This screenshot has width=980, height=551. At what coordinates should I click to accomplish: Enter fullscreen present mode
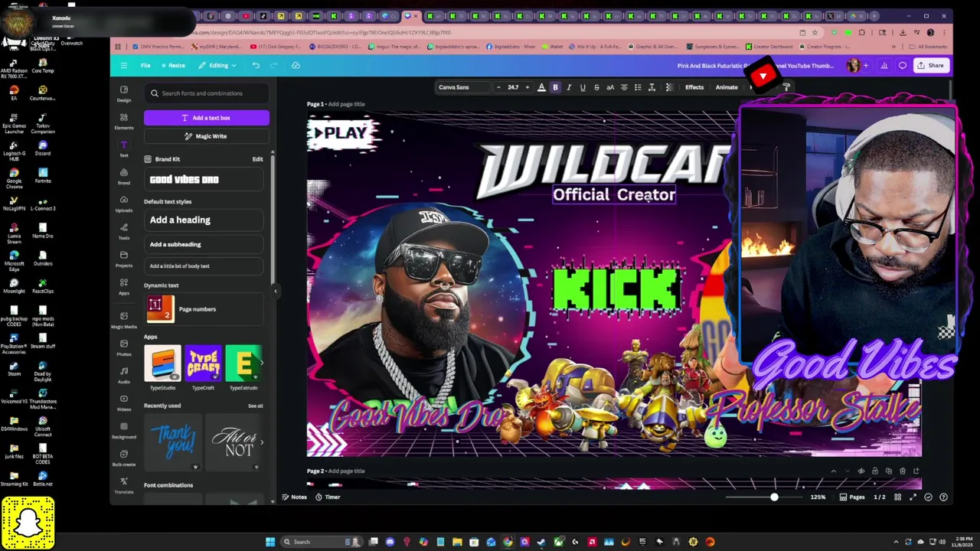coord(913,497)
